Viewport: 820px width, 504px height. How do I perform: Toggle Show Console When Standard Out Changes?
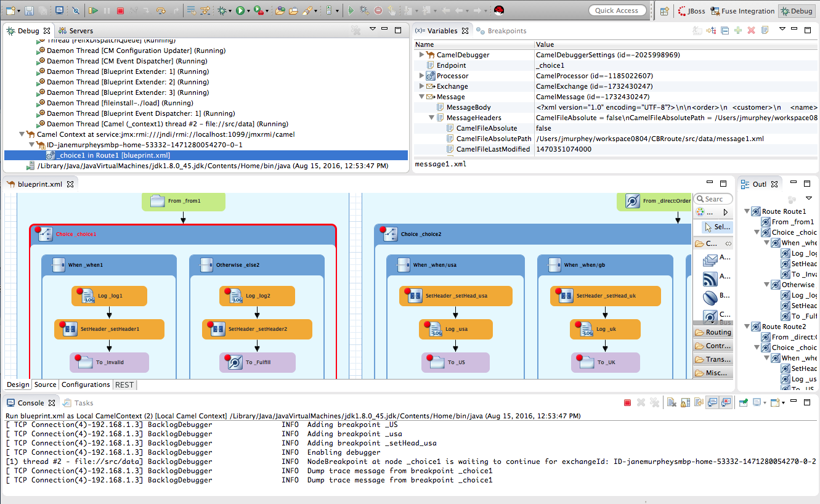click(712, 403)
